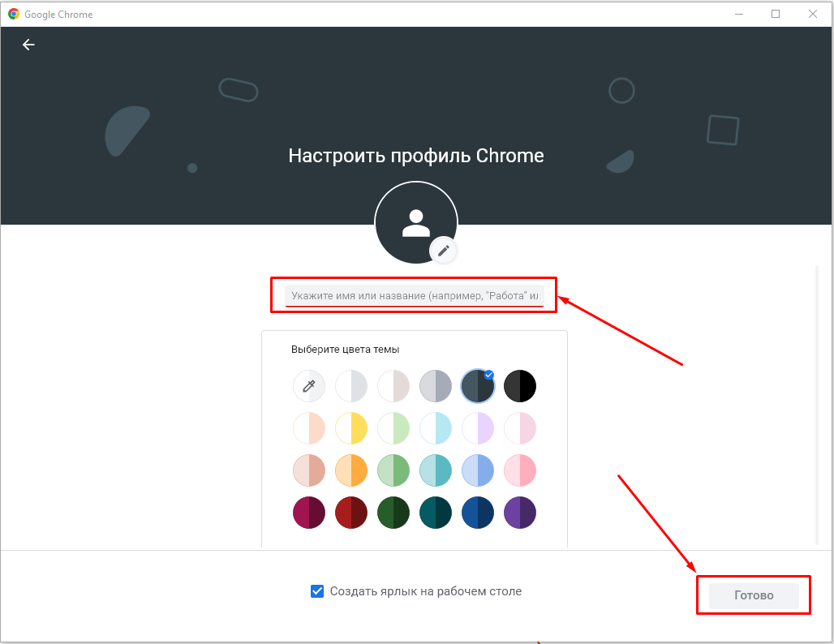Screen dimensions: 834x644
Task: Apply the purple theme swatch
Action: tap(520, 513)
